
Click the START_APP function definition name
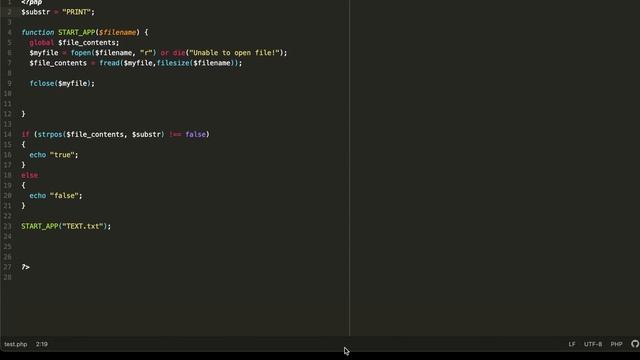coord(76,32)
